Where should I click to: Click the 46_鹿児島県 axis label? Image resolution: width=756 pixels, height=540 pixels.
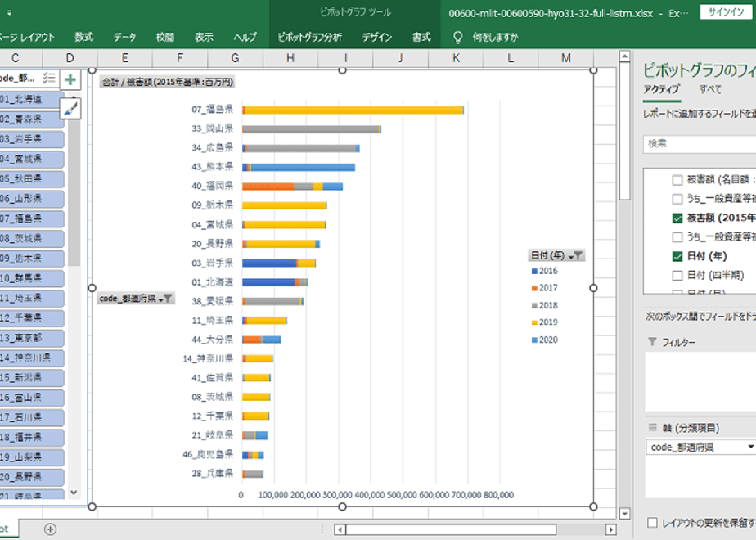pyautogui.click(x=208, y=454)
